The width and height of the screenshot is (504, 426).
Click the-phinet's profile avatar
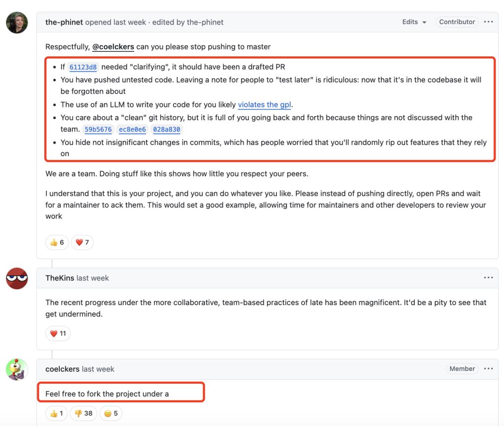(17, 22)
